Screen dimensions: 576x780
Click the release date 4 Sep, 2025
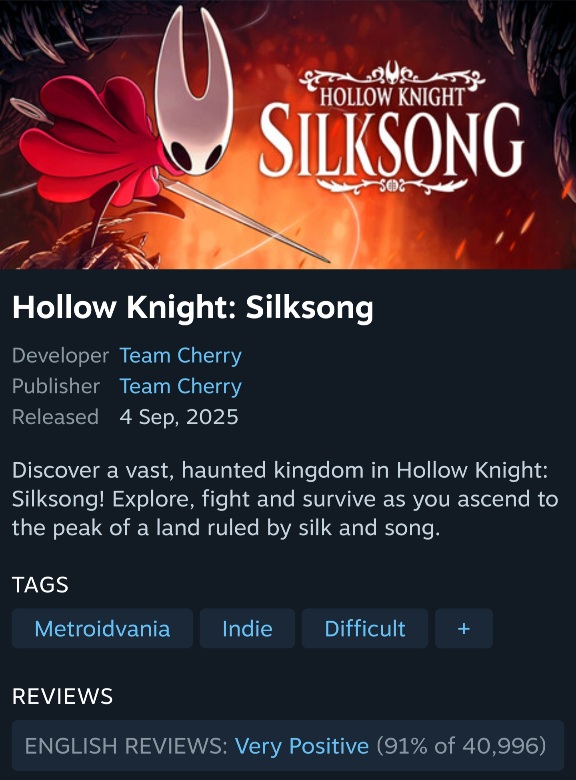(179, 417)
